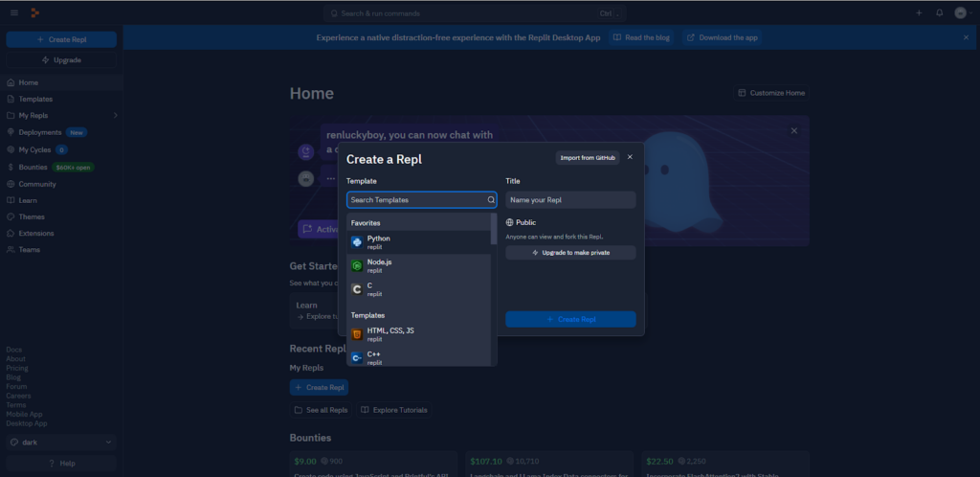The image size is (980, 477).
Task: Open Templates in the sidebar
Action: 35,99
